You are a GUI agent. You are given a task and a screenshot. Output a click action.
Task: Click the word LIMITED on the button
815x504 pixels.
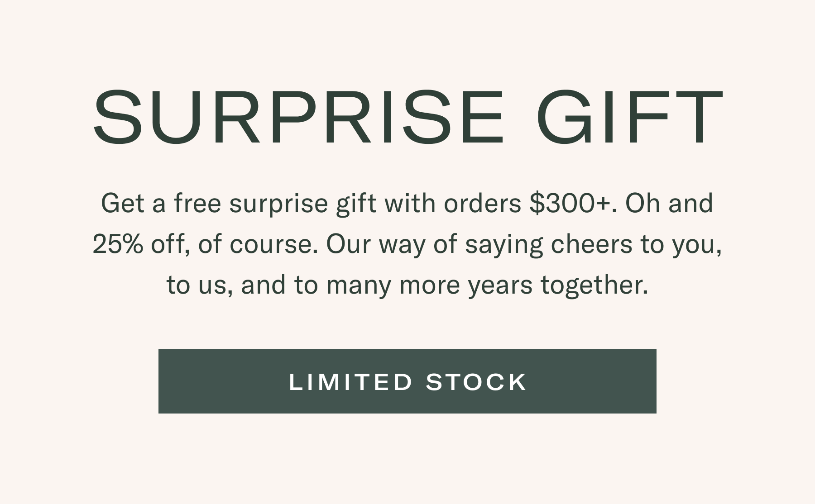pos(351,382)
